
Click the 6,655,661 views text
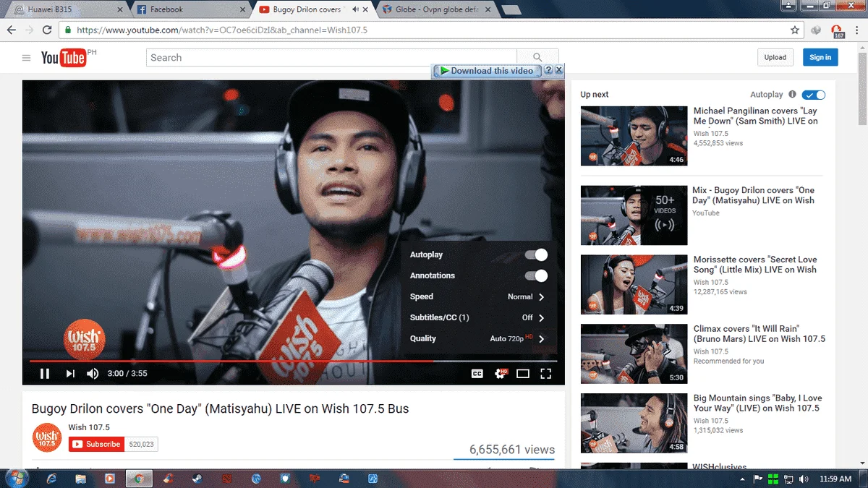click(512, 450)
